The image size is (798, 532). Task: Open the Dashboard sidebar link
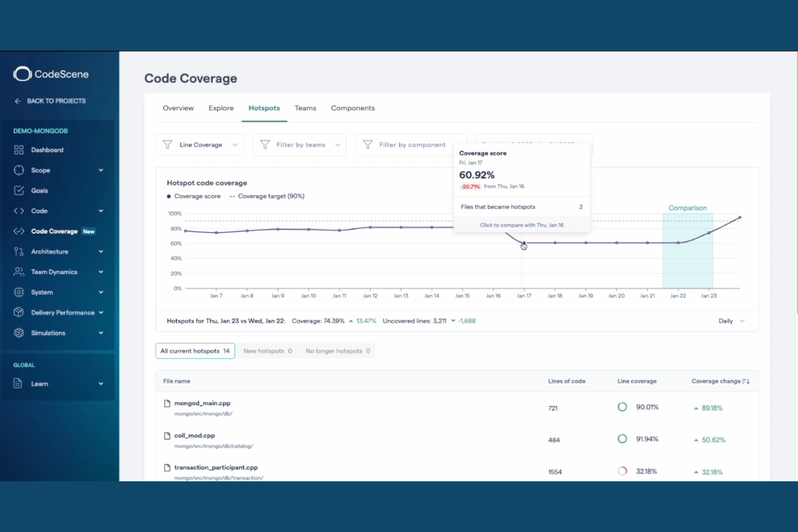[47, 150]
